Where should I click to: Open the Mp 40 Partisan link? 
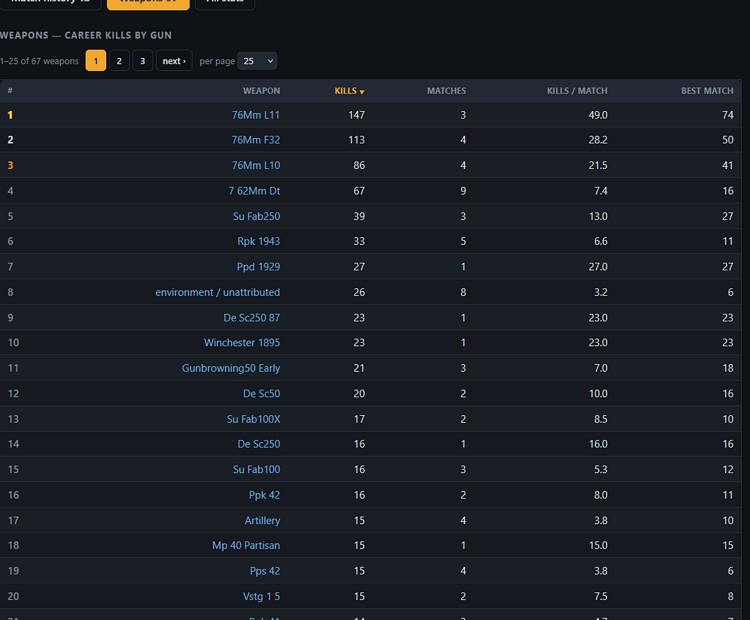click(x=246, y=545)
